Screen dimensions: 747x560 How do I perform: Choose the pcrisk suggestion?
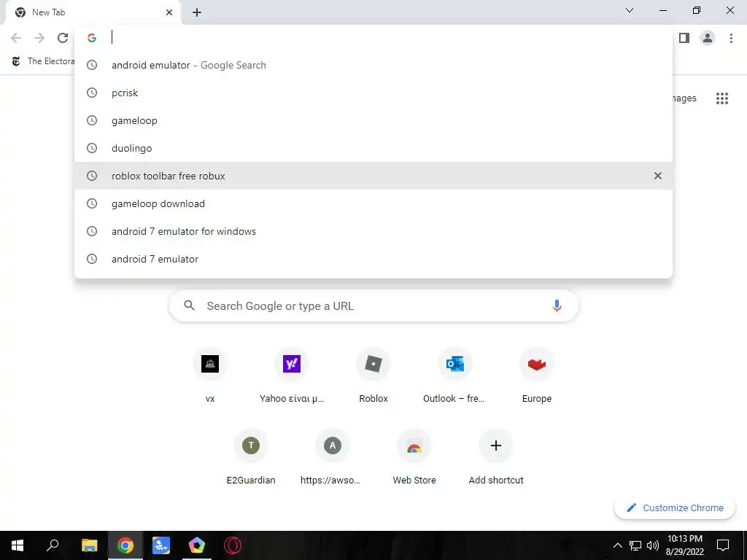click(373, 93)
